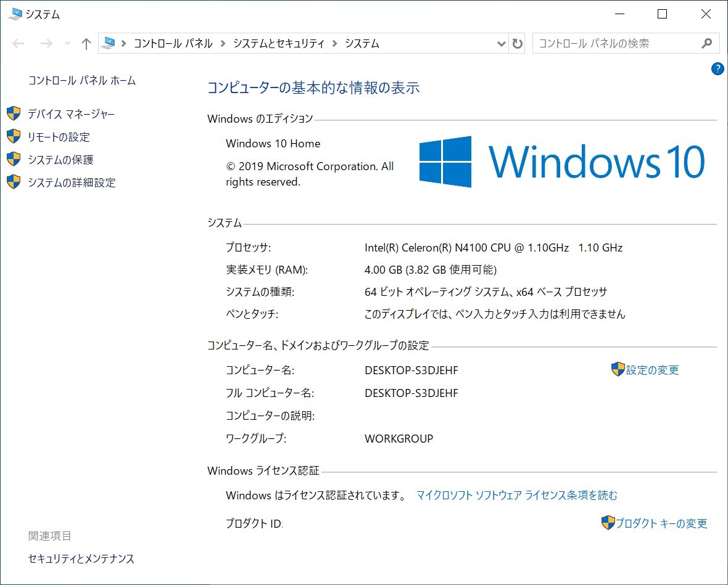
Task: Open デバイス マネージャー link
Action: (x=71, y=114)
